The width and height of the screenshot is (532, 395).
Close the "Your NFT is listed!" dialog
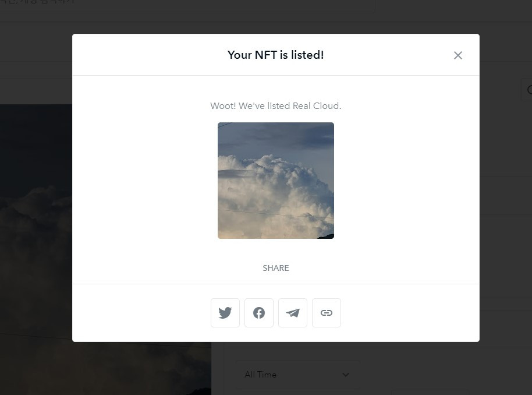click(x=457, y=55)
